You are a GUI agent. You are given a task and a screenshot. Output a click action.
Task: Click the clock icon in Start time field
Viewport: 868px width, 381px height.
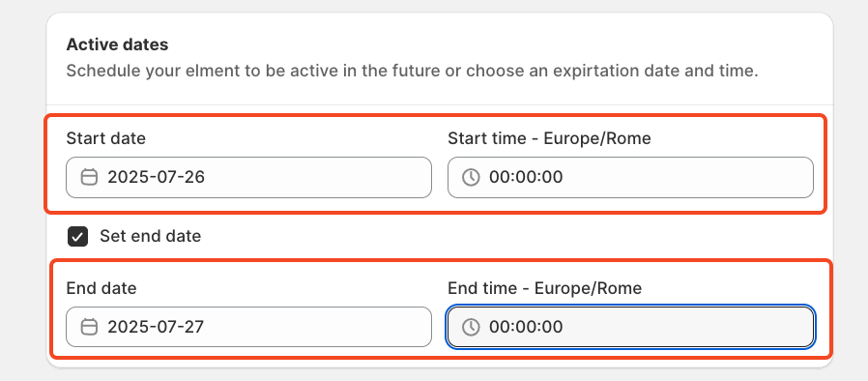[471, 177]
